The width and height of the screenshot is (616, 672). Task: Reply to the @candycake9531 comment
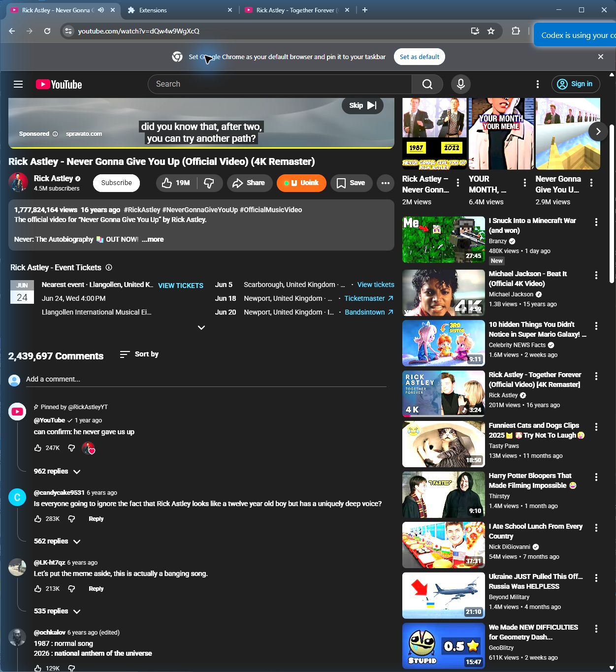[96, 519]
